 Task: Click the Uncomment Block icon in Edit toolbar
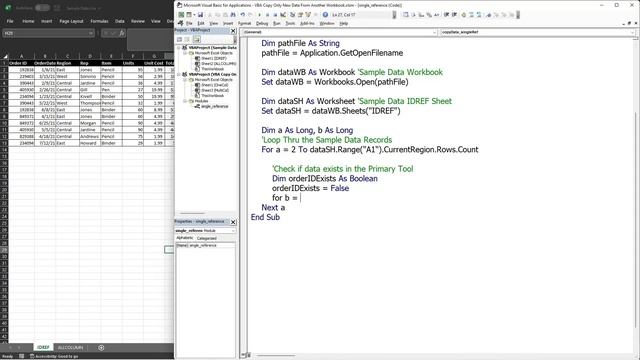tap(479, 15)
